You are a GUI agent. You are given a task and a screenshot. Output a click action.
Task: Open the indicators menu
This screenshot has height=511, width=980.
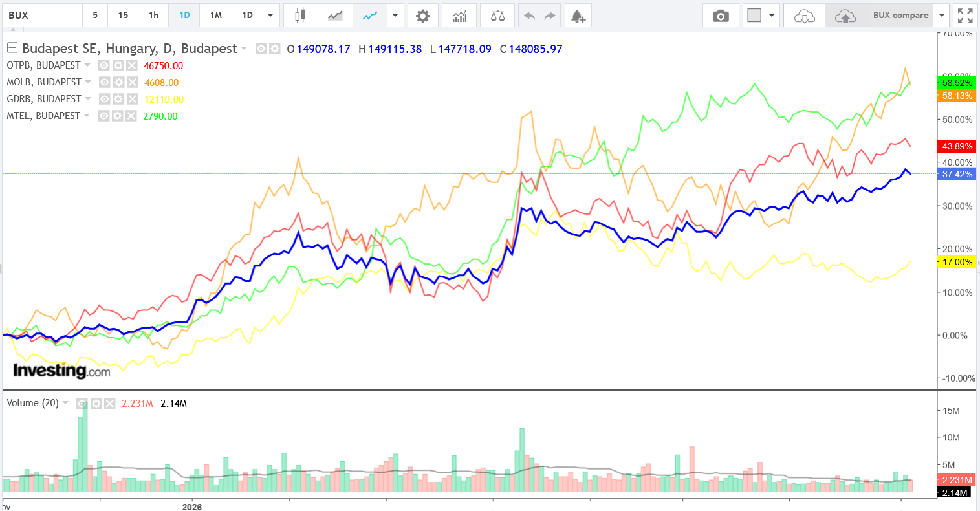(x=459, y=16)
